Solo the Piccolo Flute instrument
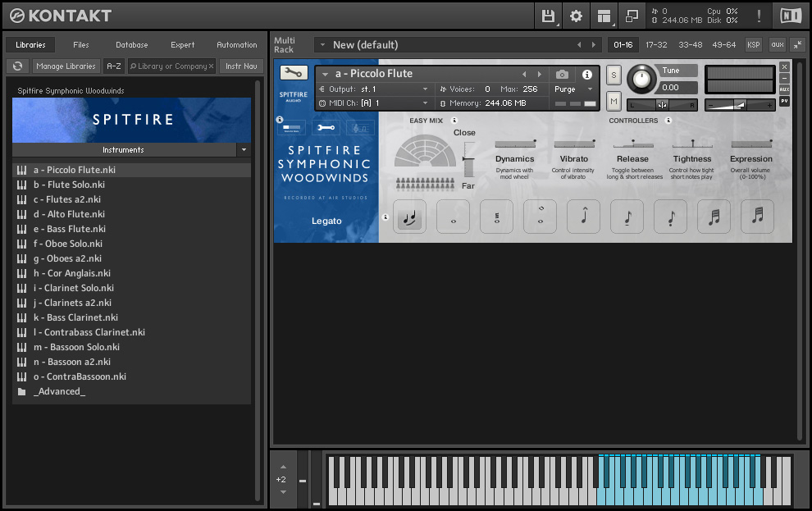812x511 pixels. (x=614, y=75)
